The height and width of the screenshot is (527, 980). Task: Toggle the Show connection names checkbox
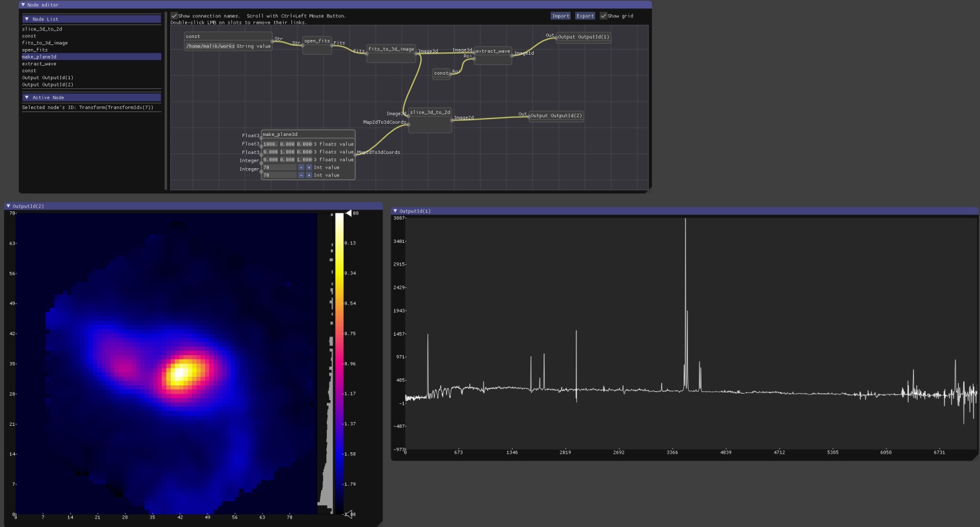(x=174, y=16)
